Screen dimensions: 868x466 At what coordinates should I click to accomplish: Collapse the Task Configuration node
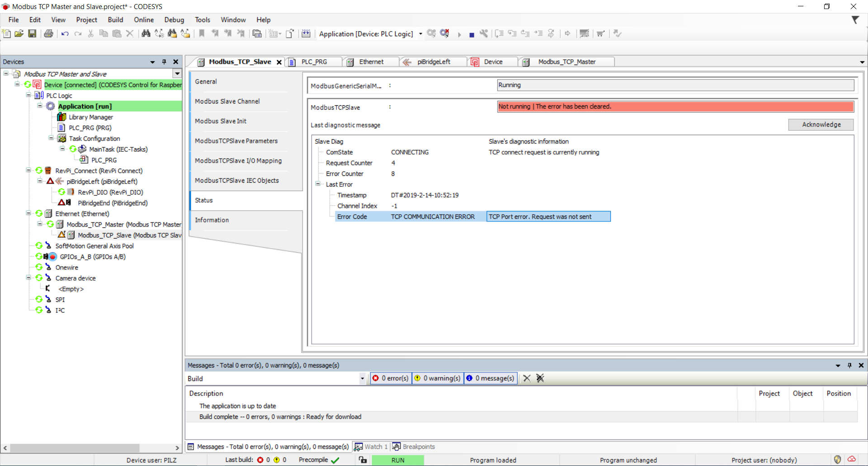click(51, 138)
